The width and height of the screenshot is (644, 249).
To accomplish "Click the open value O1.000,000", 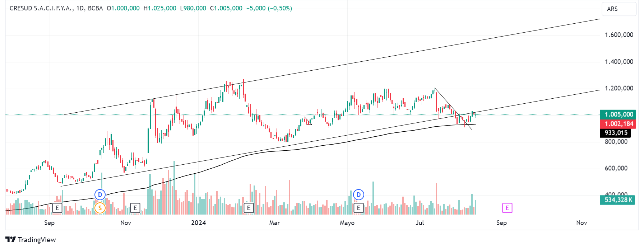I will [123, 8].
